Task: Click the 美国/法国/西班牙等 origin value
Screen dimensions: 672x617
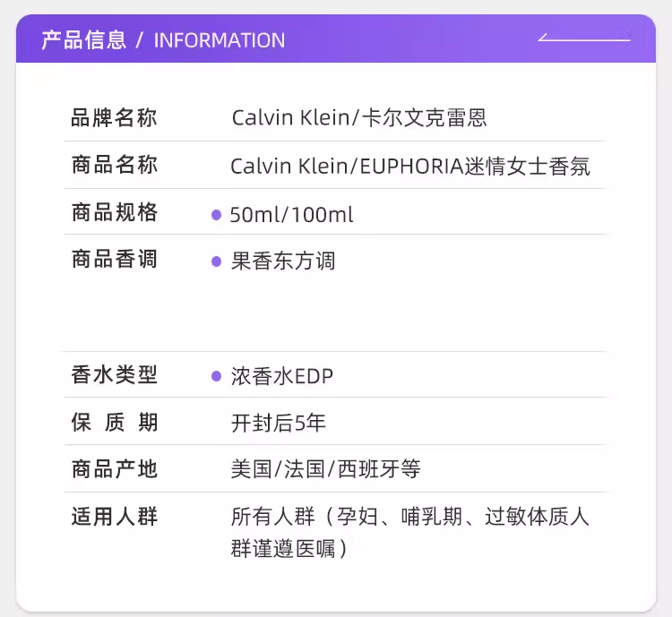Action: [x=325, y=469]
